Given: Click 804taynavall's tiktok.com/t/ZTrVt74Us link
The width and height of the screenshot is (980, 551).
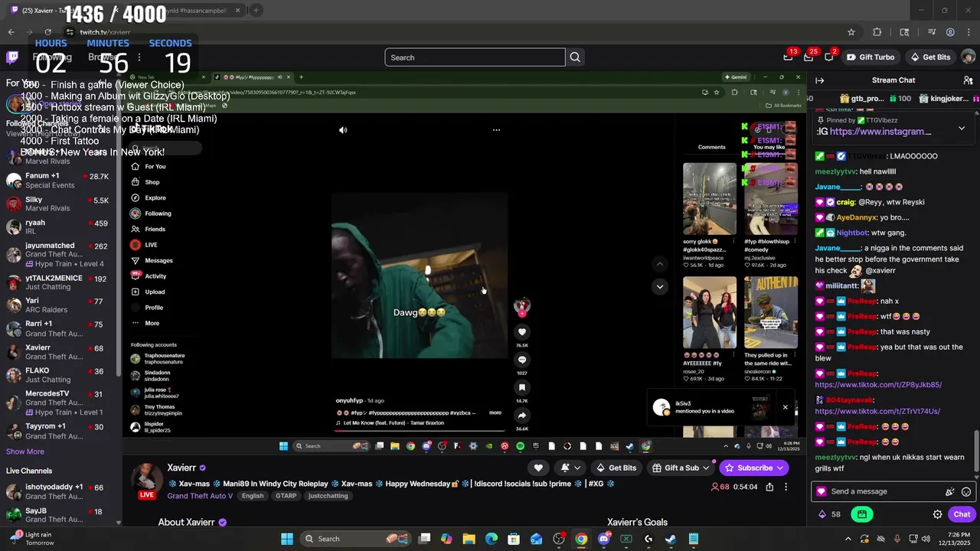Looking at the screenshot, I should point(877,411).
